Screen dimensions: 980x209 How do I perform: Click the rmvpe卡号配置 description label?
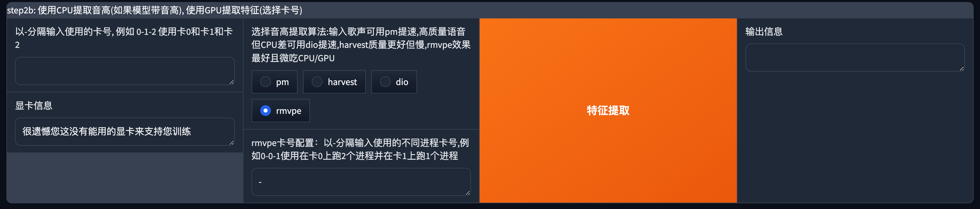[360, 149]
